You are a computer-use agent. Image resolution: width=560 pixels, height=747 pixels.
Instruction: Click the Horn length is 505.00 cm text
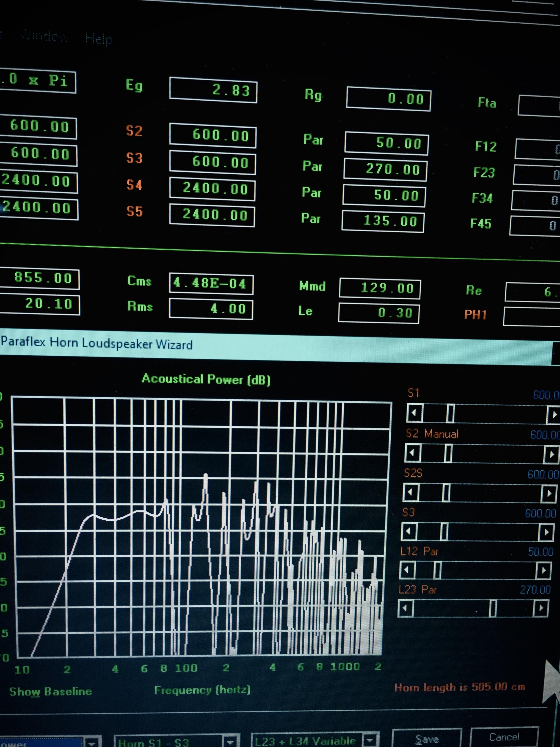(x=460, y=687)
